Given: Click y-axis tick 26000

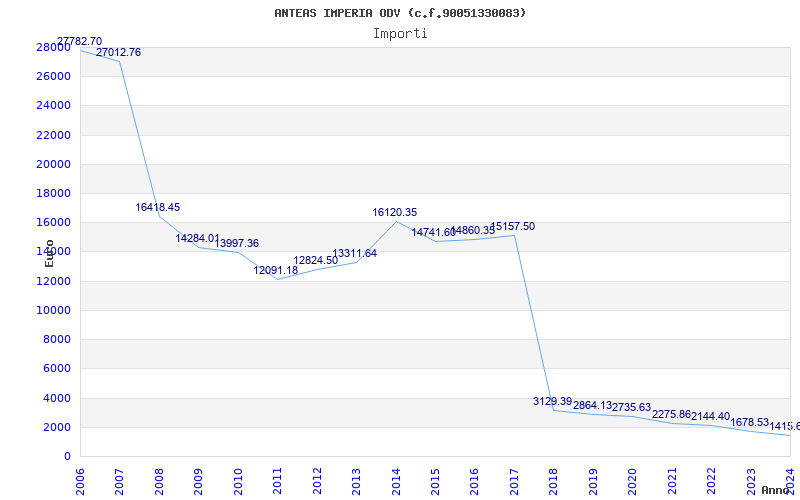Looking at the screenshot, I should pos(54,76).
